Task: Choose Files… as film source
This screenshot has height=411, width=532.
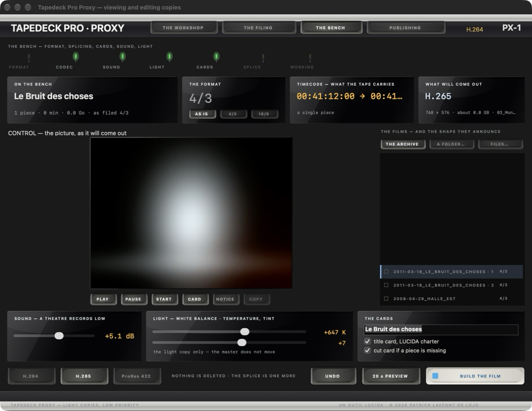Action: (500, 144)
